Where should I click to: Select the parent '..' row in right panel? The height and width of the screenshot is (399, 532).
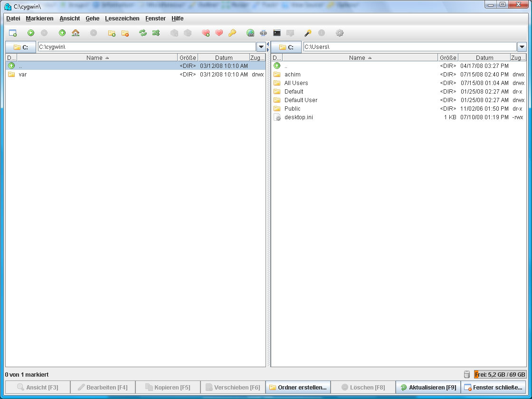(x=399, y=66)
